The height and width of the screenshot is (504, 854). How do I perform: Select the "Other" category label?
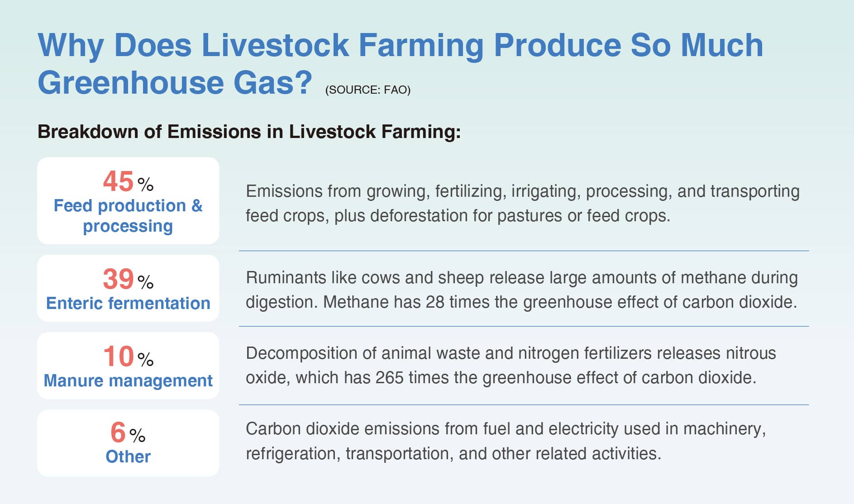tap(128, 456)
